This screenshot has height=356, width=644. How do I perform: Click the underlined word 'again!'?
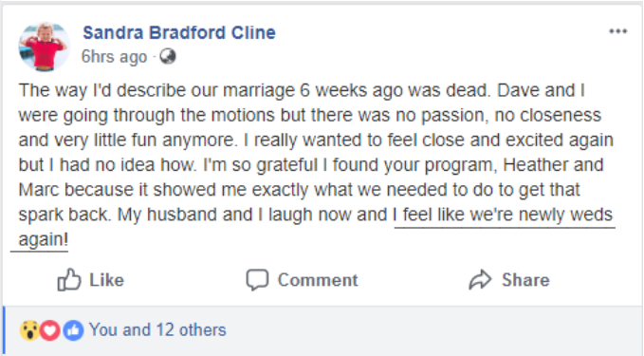coord(43,239)
